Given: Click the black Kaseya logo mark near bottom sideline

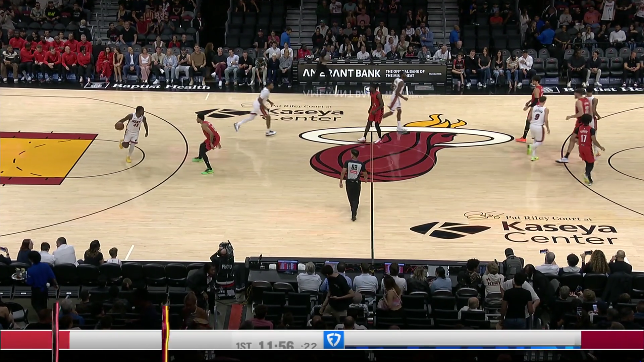Looking at the screenshot, I should (x=449, y=230).
